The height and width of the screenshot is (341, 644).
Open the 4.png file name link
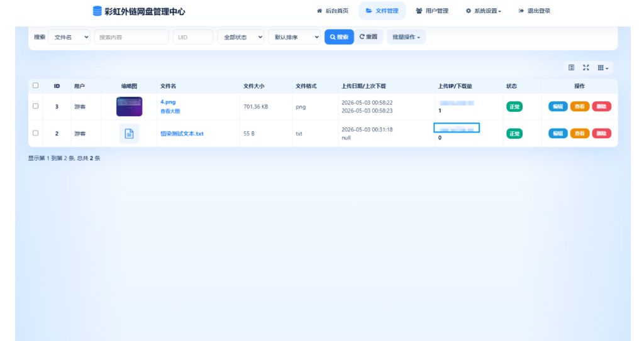coord(168,102)
